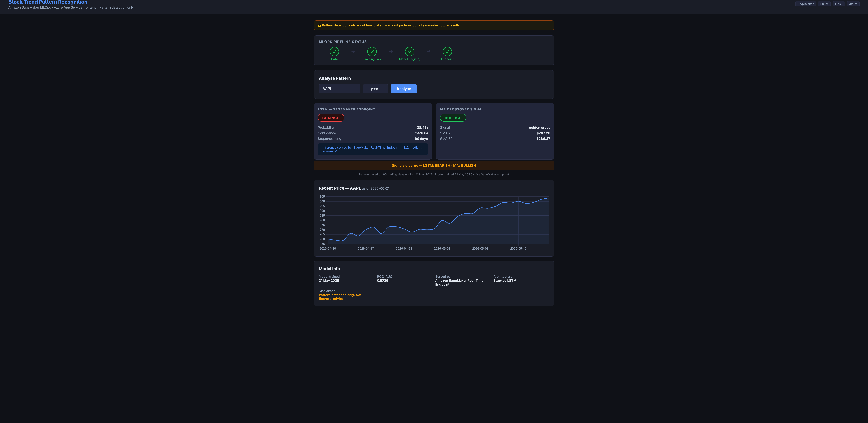
Task: Click the MLOPS PIPELINE STATUS heading
Action: point(343,42)
